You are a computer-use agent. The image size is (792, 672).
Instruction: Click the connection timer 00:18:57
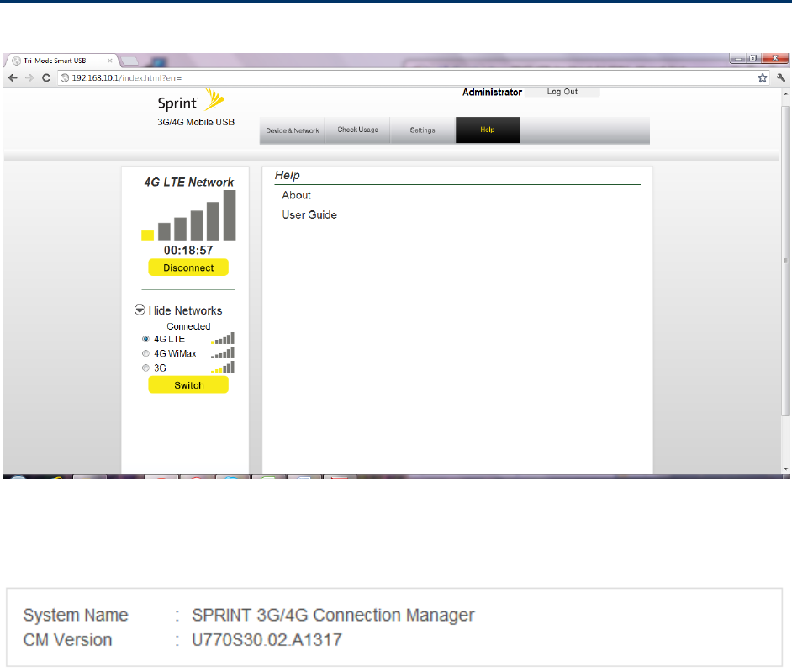[188, 250]
